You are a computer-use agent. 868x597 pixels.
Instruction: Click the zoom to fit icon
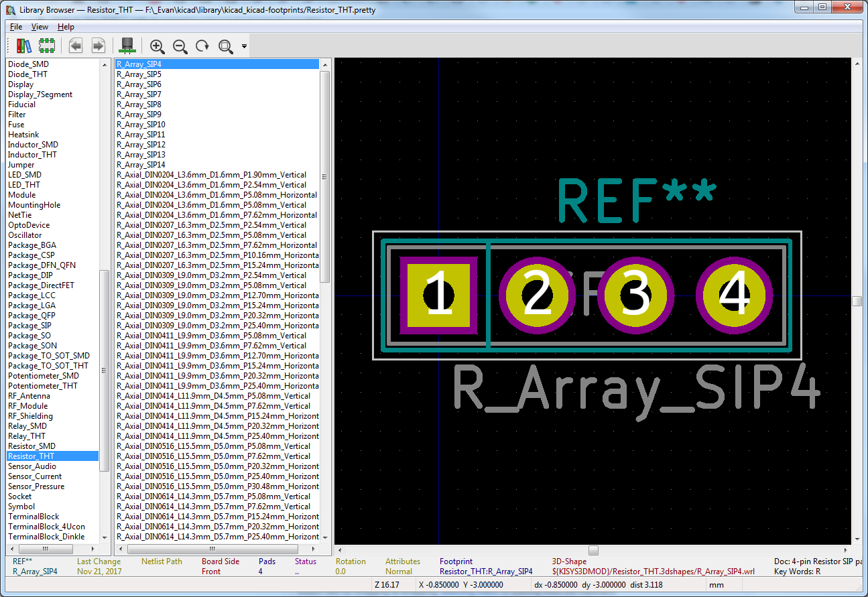[x=225, y=46]
